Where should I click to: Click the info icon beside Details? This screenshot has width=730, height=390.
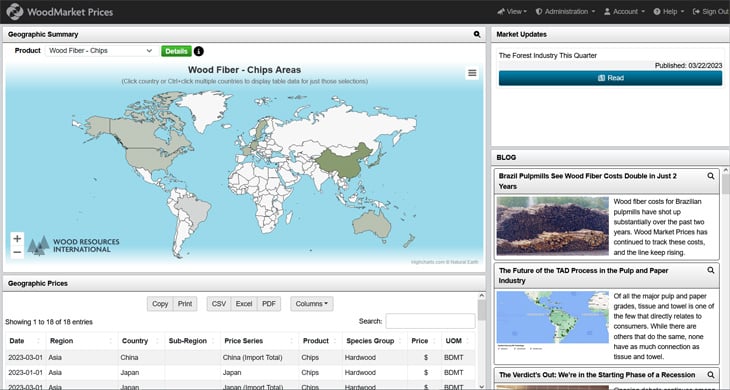coord(199,51)
